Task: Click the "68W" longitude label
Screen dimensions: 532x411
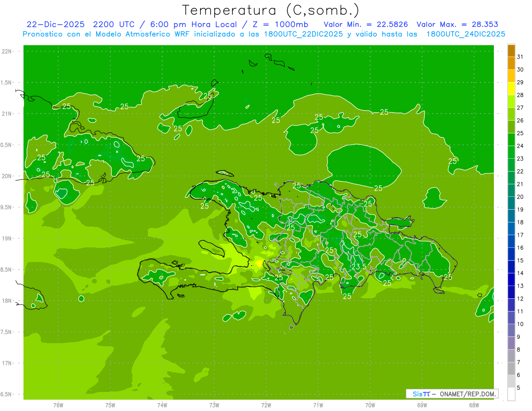Action: tap(473, 405)
